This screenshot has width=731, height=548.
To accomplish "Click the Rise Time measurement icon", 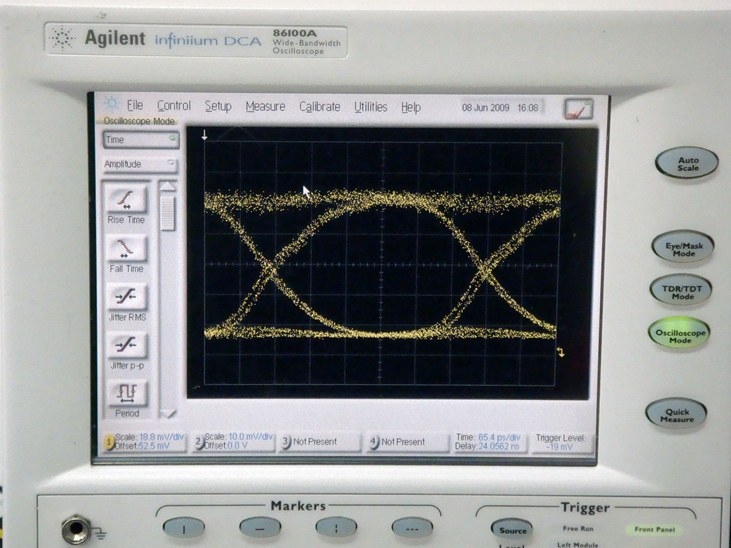I will point(126,199).
